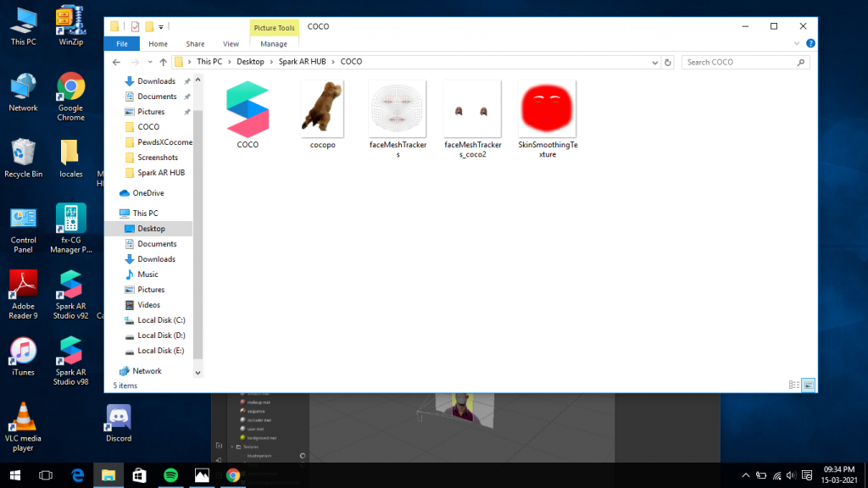Switch to the Large icons view layout
The height and width of the screenshot is (488, 868).
point(808,385)
